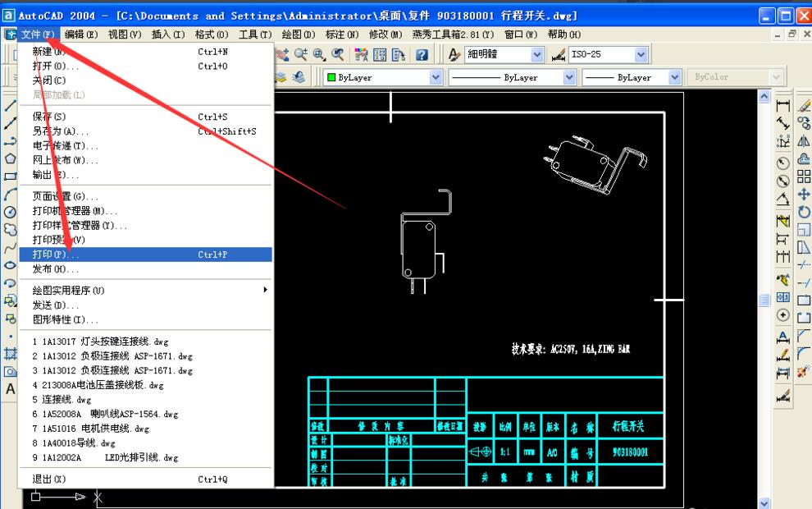Select the Offset modify tool
812x509 pixels.
[x=804, y=158]
